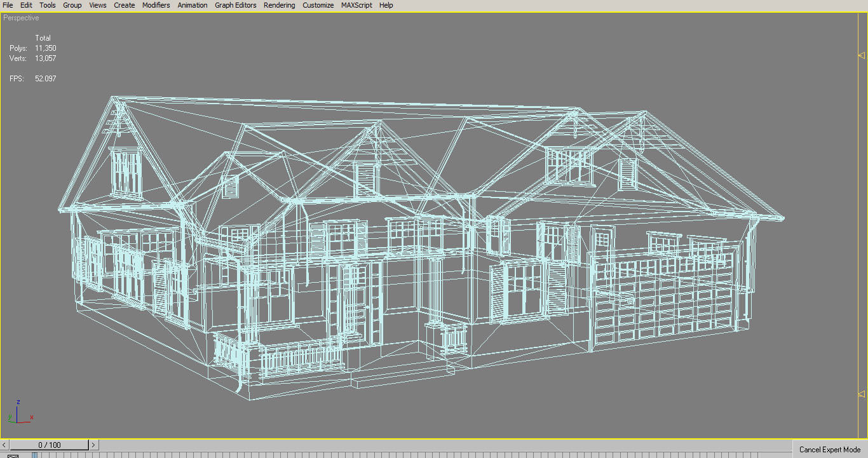This screenshot has height=458, width=868.
Task: Open the Modifiers menu
Action: pyautogui.click(x=156, y=5)
